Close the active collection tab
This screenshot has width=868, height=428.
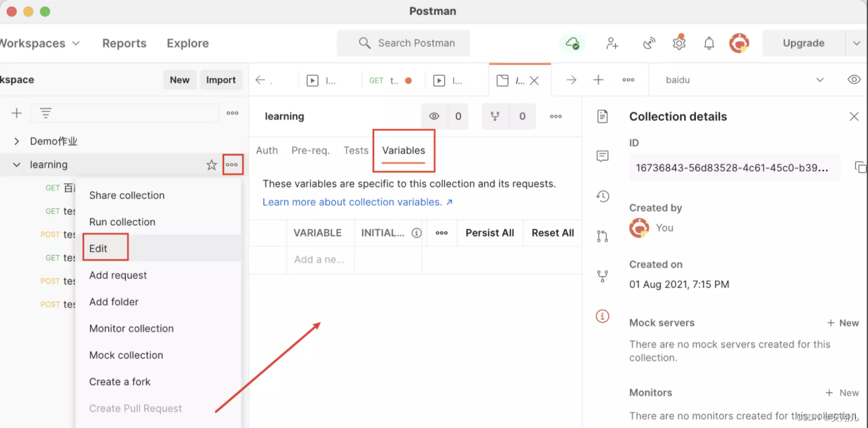[x=535, y=81]
